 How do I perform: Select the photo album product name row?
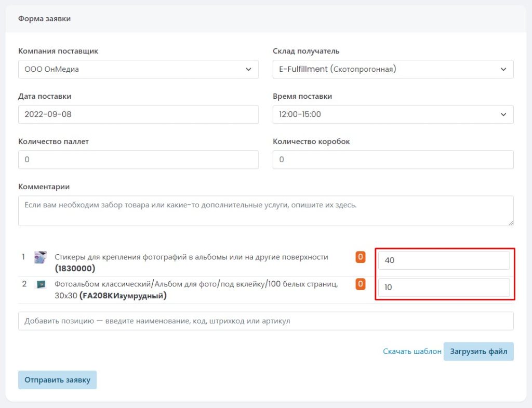click(x=196, y=284)
